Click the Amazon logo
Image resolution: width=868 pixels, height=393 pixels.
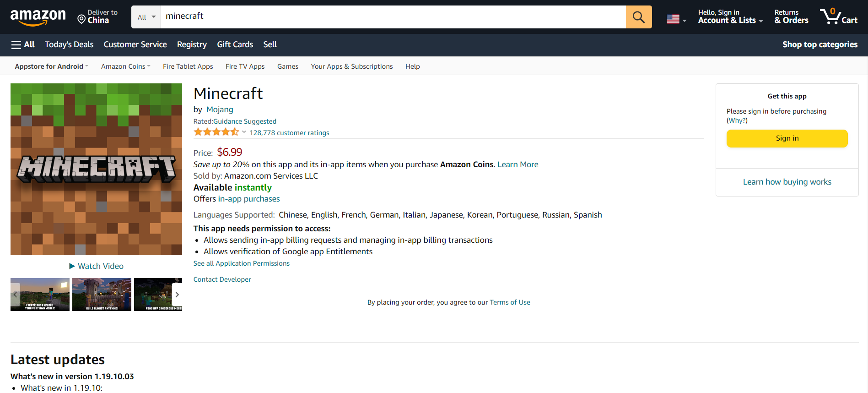click(38, 17)
